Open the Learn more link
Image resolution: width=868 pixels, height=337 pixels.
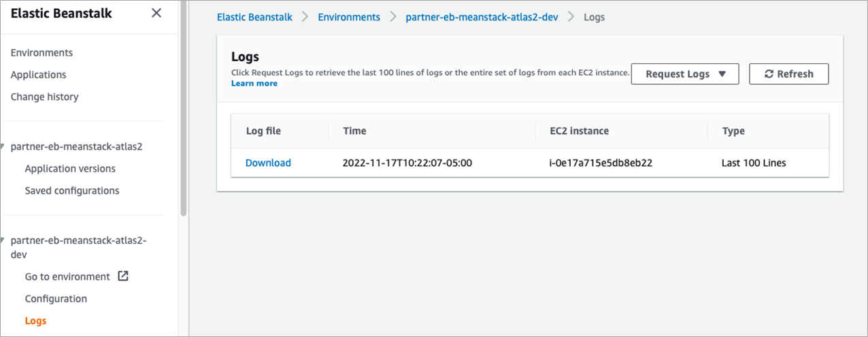pyautogui.click(x=254, y=83)
